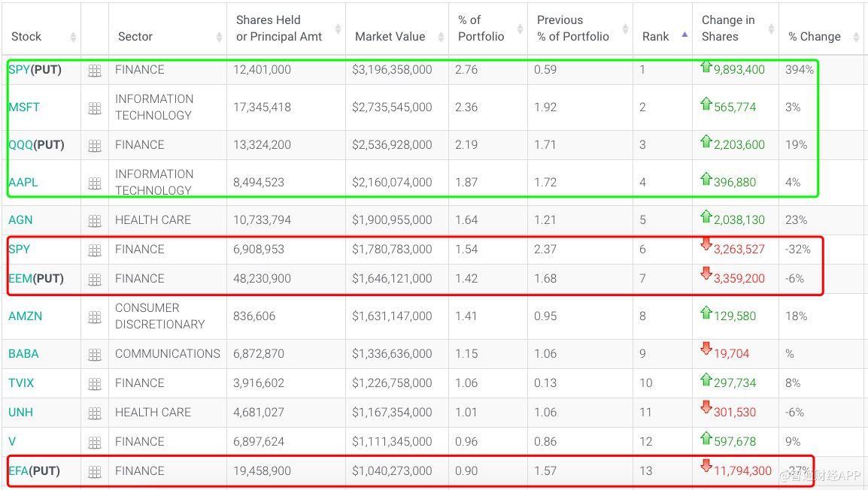Open the grid icon in the V row
Screen dimensions: 868x490
point(95,443)
